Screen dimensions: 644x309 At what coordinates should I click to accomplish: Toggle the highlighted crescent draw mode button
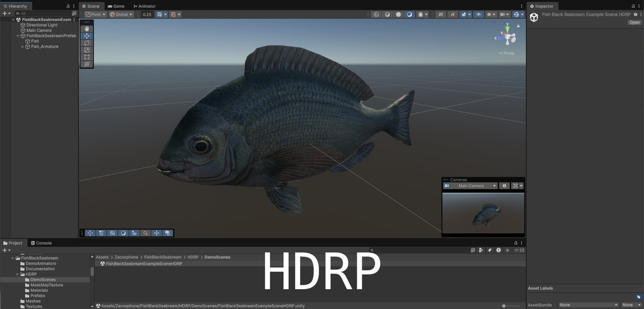(x=409, y=15)
